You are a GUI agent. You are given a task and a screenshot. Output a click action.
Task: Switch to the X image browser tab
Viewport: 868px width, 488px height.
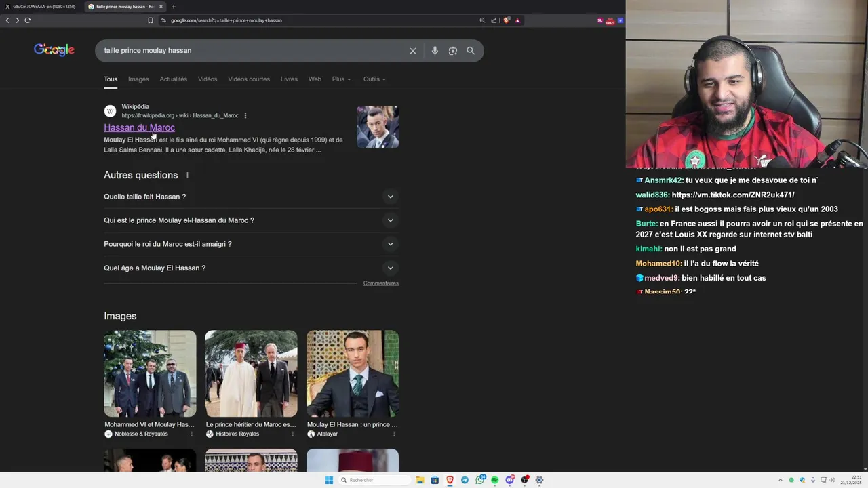(x=41, y=7)
